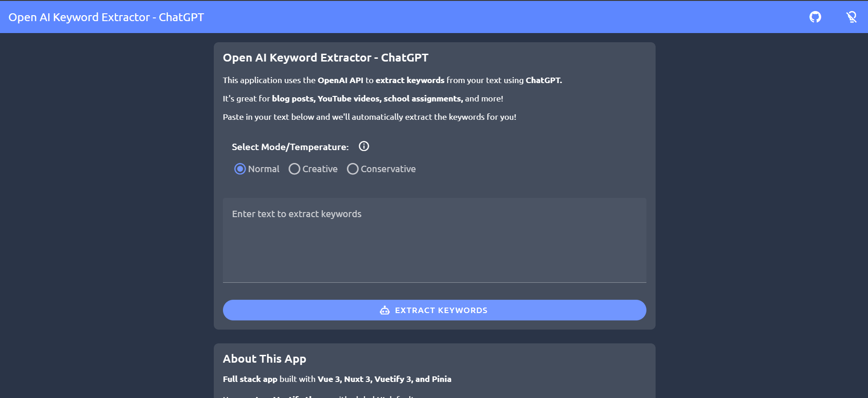The height and width of the screenshot is (398, 868).
Task: Click the header title Open AI Keyword Extractor
Action: [x=106, y=17]
